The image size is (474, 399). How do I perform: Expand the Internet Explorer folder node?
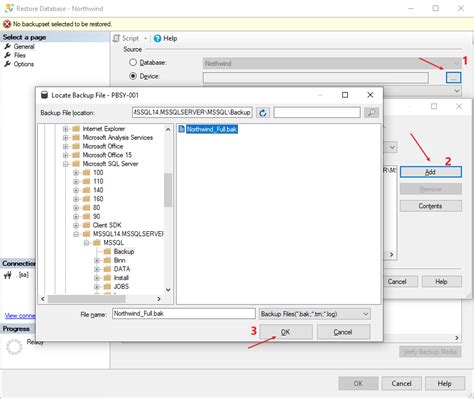[66, 129]
